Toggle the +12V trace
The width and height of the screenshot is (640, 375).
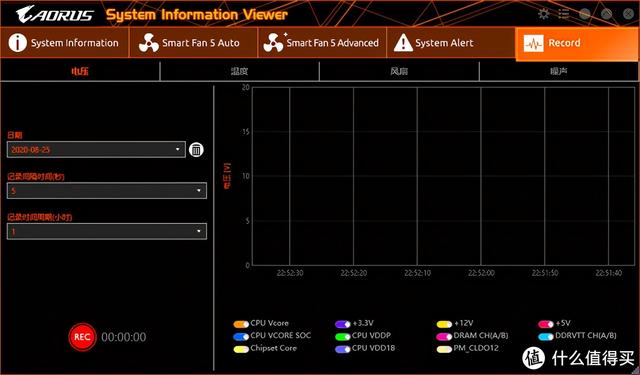tap(444, 324)
